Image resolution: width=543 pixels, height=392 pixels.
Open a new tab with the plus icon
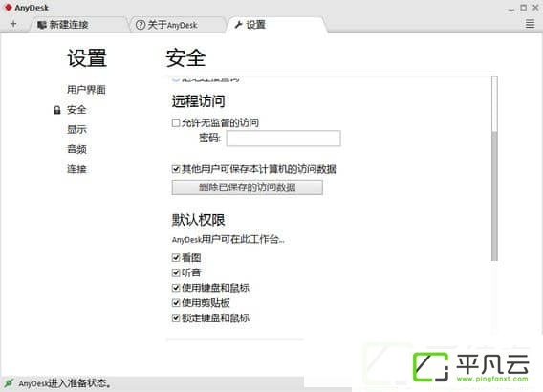click(x=13, y=24)
